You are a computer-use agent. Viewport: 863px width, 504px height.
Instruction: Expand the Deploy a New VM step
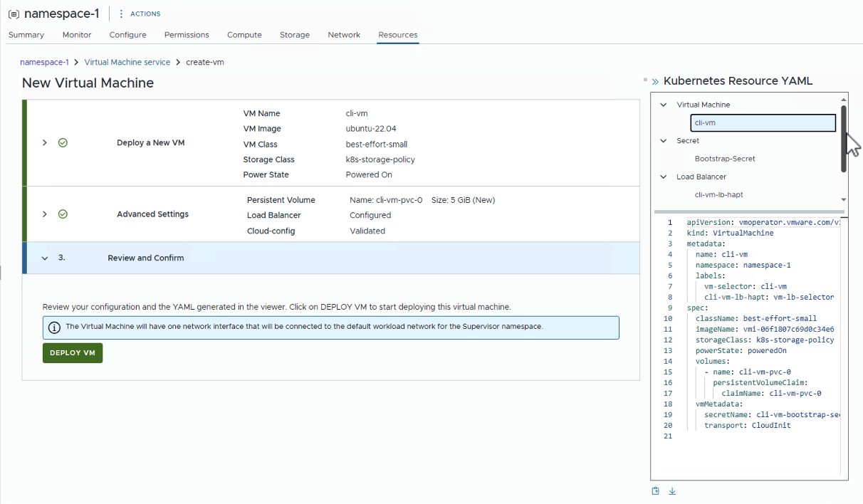coord(44,142)
